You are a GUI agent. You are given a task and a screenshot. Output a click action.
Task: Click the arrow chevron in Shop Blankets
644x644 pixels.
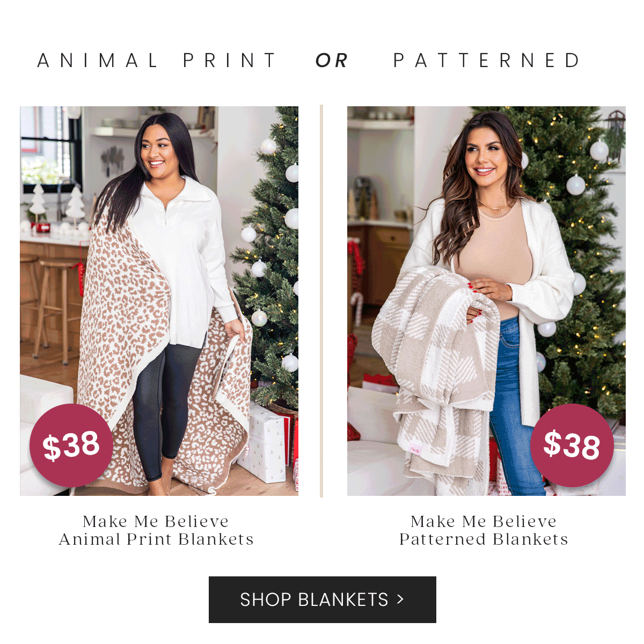400,599
